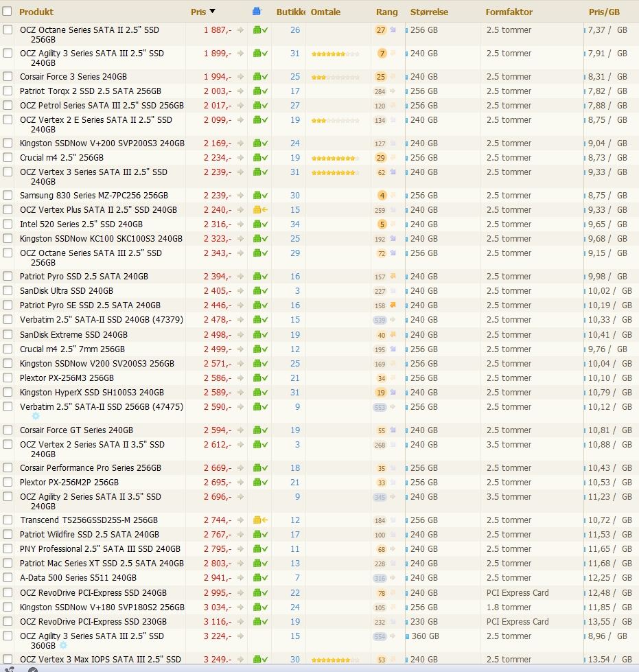Viewport: 639px width, 672px height.
Task: Click store count 22 for OCZ RevoDrive 240GB
Action: tap(295, 592)
